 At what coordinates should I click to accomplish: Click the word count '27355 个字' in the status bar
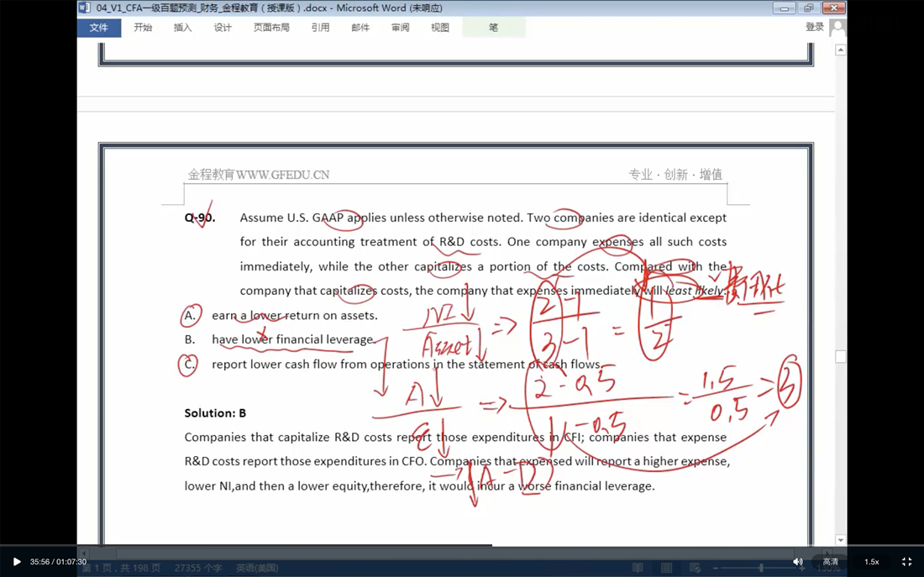point(198,568)
